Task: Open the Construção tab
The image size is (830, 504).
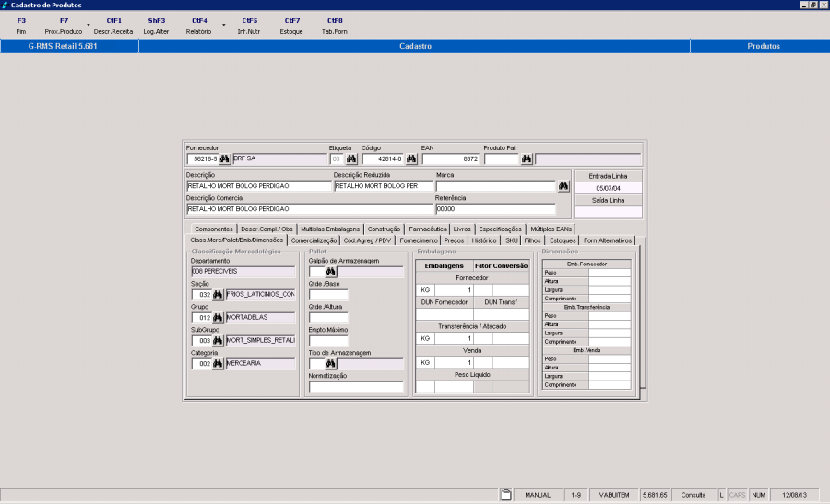Action: 384,229
